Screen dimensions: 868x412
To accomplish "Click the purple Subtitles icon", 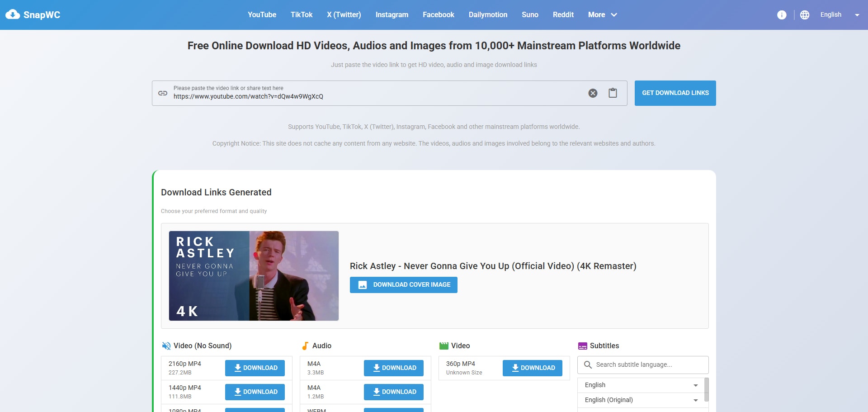I will coord(583,346).
